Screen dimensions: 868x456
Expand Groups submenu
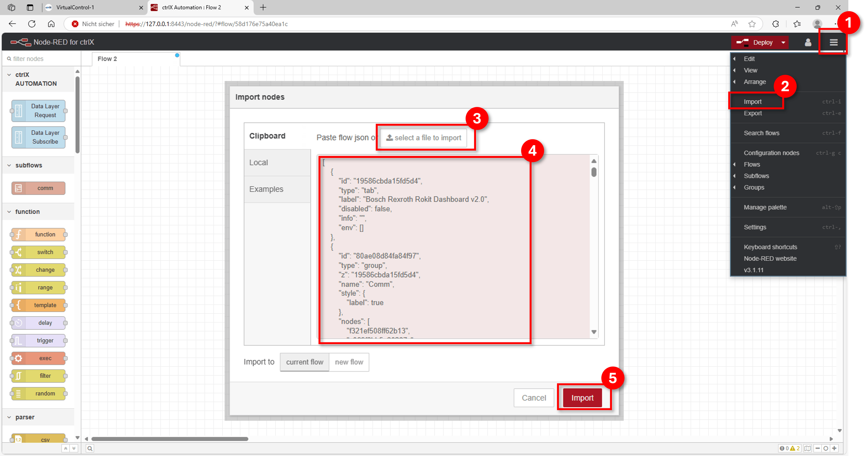[x=788, y=187]
